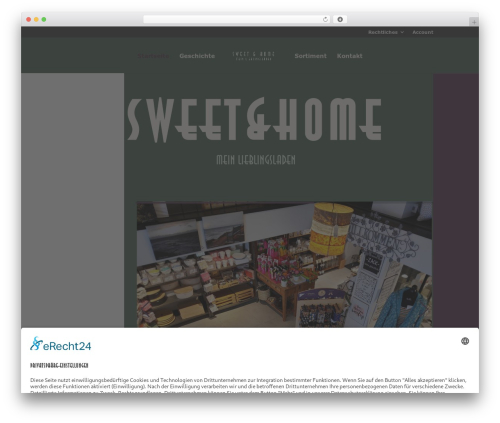Click the SWEET&HOME hero heading
Viewport: 500px width, 423px height.
click(x=255, y=120)
